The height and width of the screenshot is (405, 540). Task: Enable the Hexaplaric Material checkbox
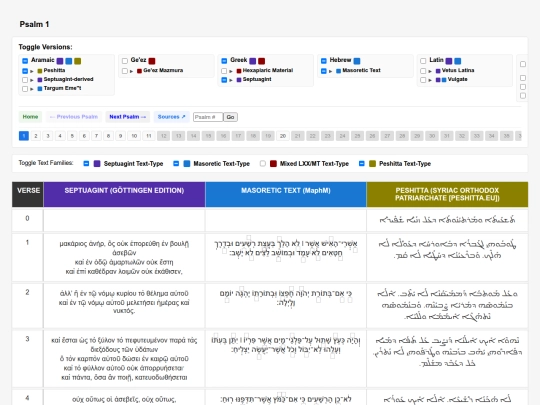[x=224, y=71]
